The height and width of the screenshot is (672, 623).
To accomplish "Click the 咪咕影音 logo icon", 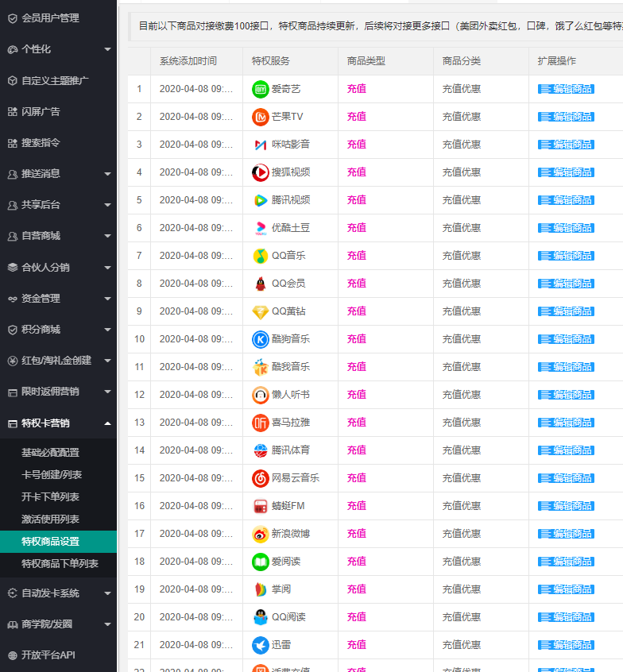I will pos(261,145).
